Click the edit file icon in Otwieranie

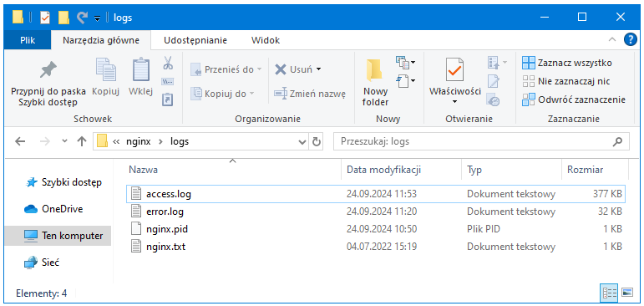click(x=493, y=81)
